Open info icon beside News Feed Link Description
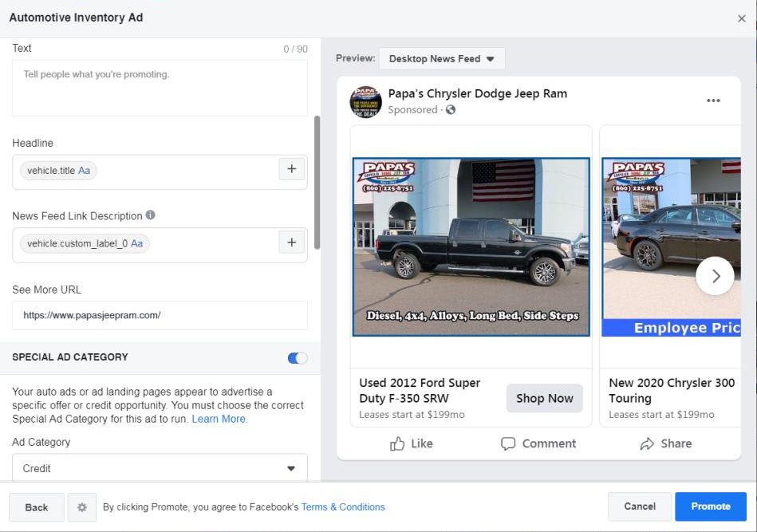The width and height of the screenshot is (757, 532). [x=151, y=215]
